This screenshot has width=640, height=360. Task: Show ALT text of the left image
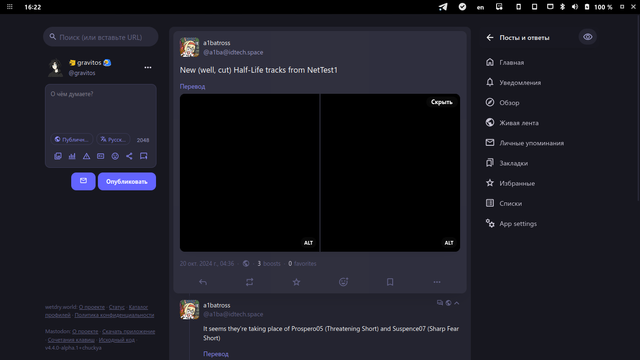click(308, 243)
